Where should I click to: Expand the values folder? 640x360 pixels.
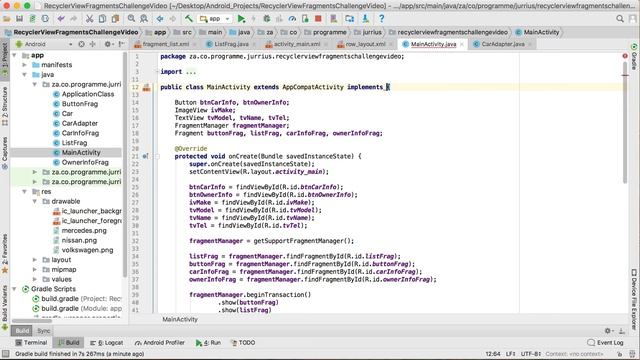[35, 280]
